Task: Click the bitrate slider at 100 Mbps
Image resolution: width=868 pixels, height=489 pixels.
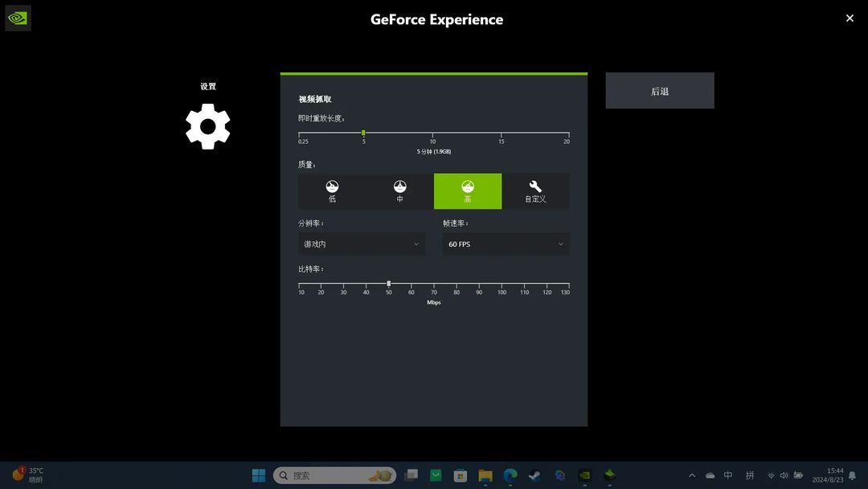Action: 502,284
